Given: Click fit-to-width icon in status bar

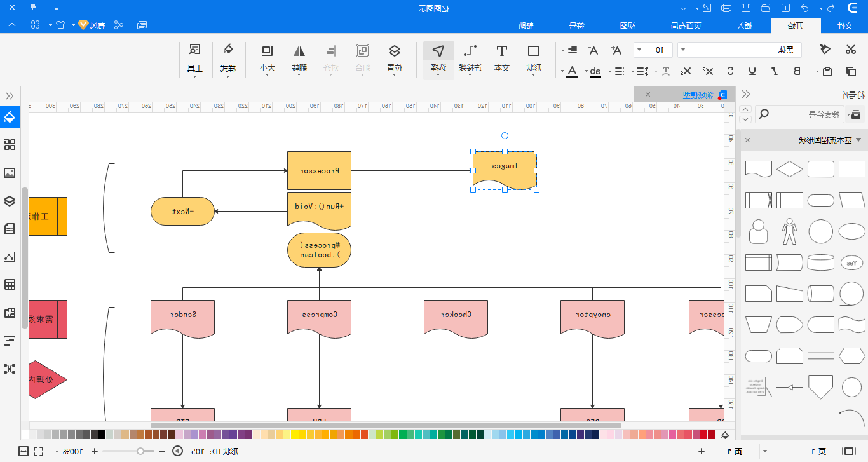Looking at the screenshot, I should pos(24,451).
